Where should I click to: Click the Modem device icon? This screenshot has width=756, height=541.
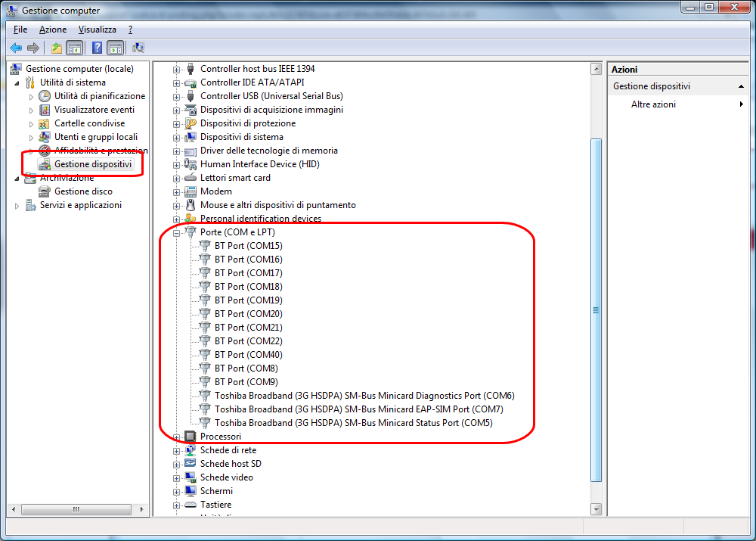pos(191,191)
